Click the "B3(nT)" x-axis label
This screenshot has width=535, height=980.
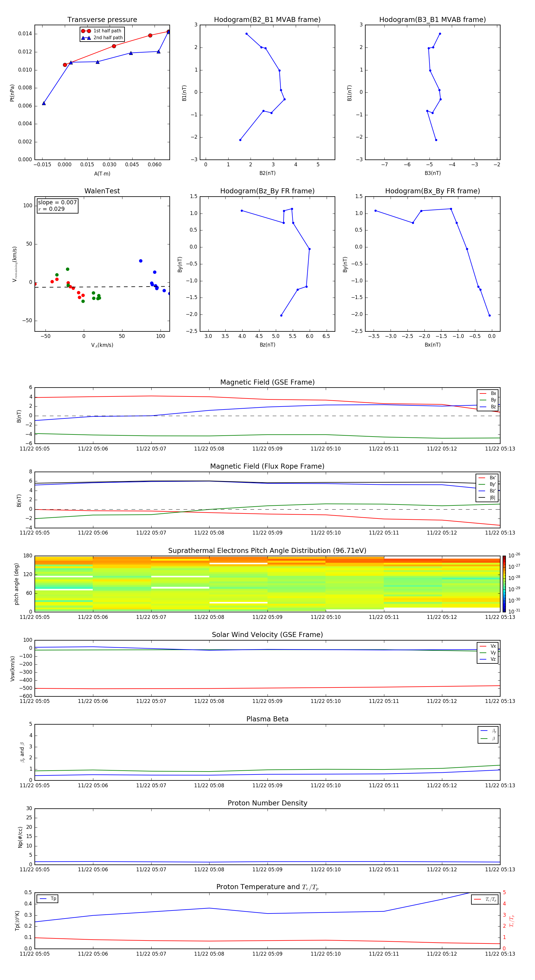pyautogui.click(x=432, y=173)
